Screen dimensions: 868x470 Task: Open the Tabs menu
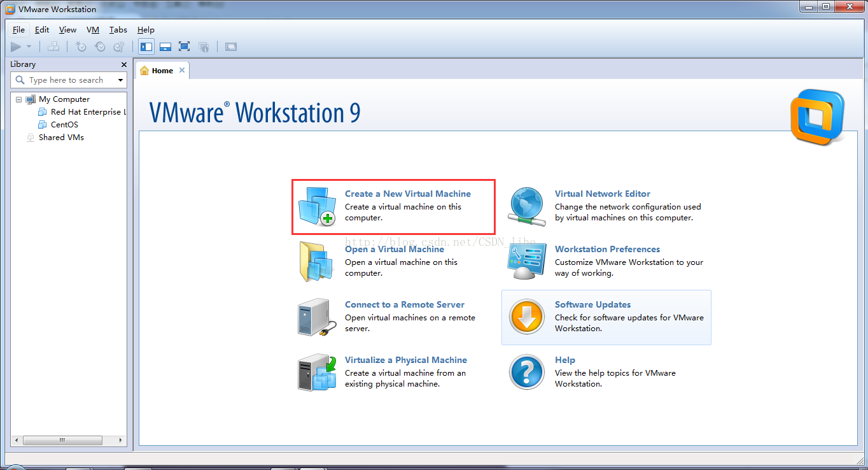click(118, 30)
